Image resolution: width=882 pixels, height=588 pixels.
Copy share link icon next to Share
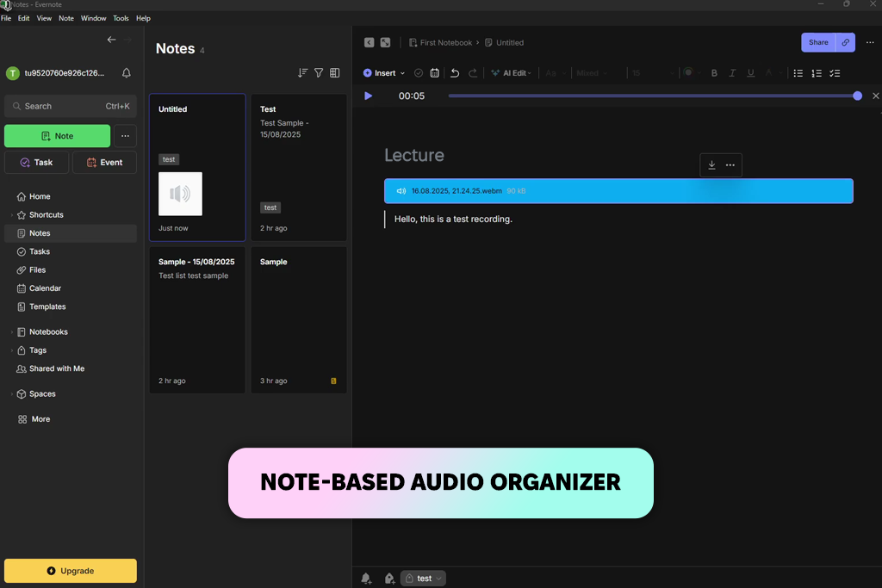846,42
